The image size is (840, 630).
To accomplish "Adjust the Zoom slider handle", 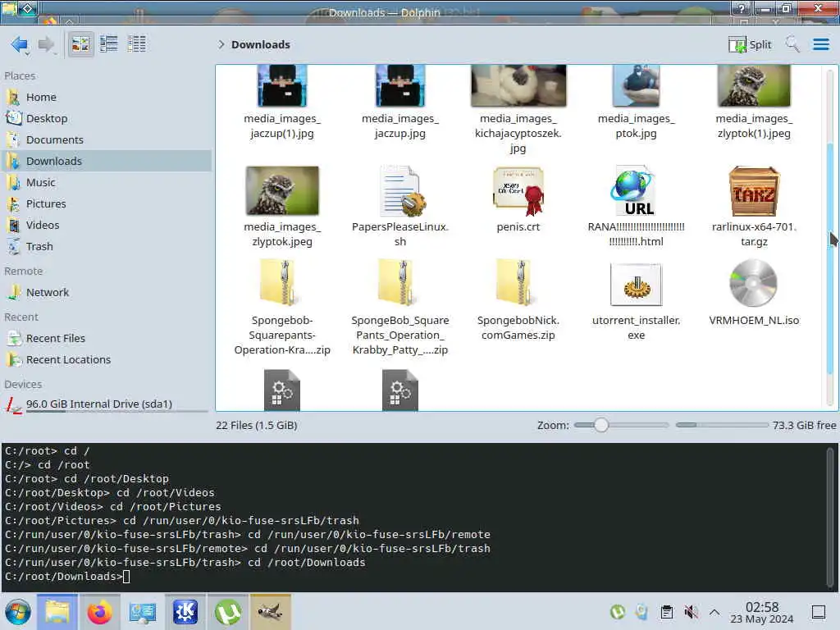I will [x=601, y=425].
